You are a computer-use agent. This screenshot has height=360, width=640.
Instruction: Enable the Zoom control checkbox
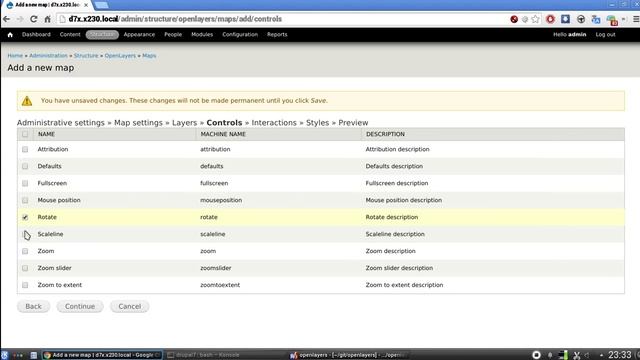click(25, 251)
